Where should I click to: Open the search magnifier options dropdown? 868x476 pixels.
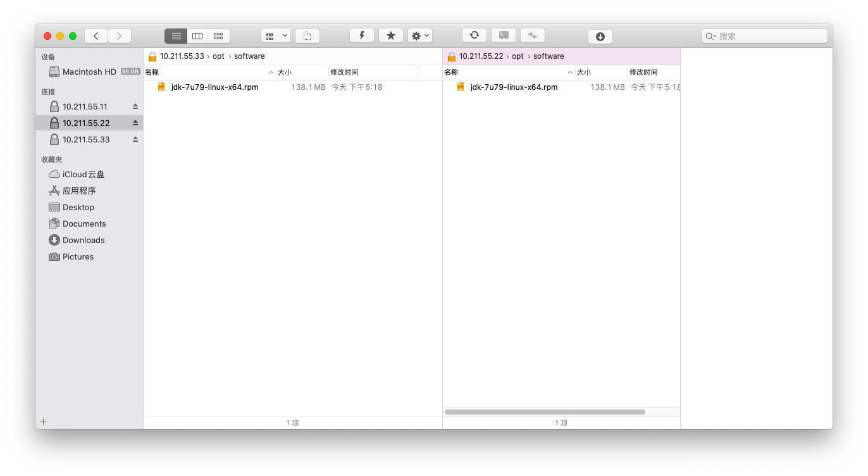pyautogui.click(x=711, y=36)
